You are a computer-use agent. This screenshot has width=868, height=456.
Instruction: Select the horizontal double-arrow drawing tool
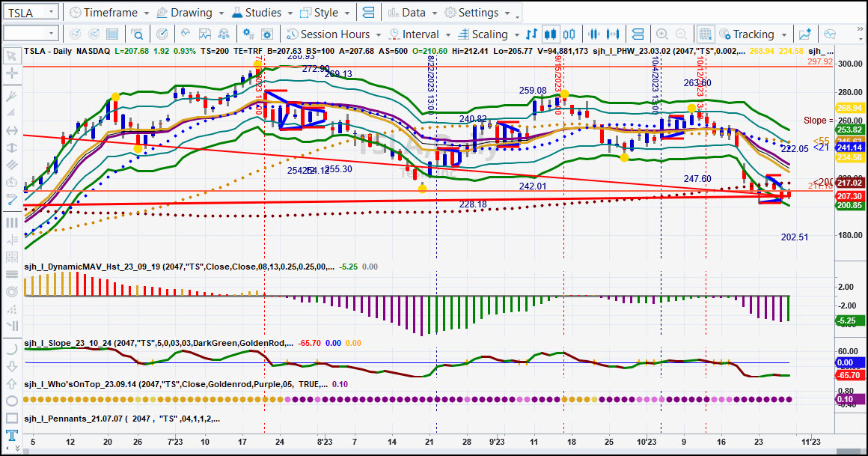[11, 131]
